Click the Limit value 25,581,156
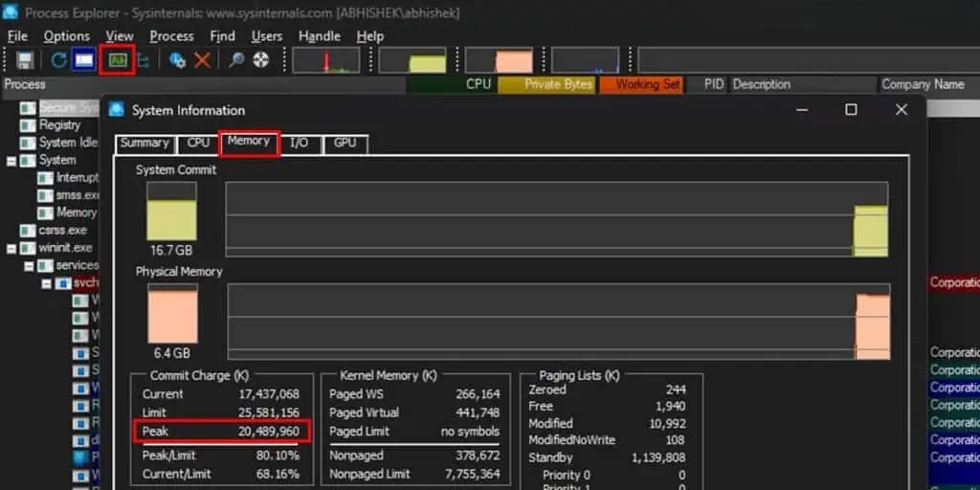The image size is (980, 490). [269, 412]
